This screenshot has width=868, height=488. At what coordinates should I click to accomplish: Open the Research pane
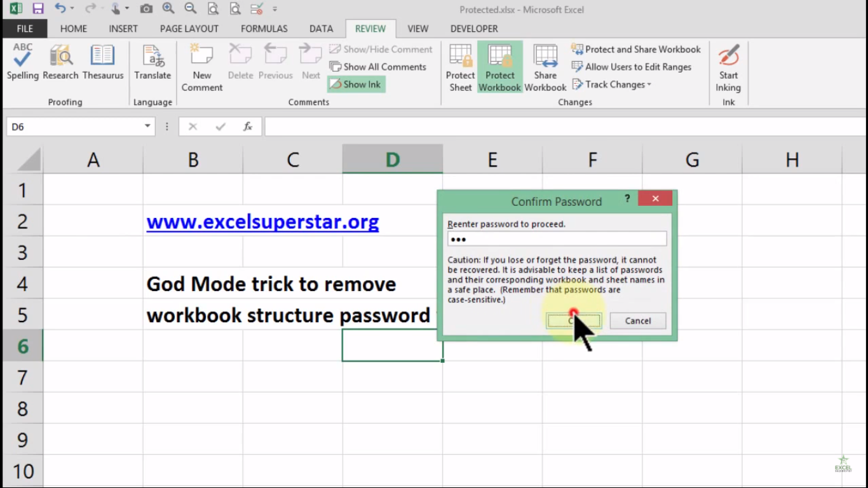(60, 62)
